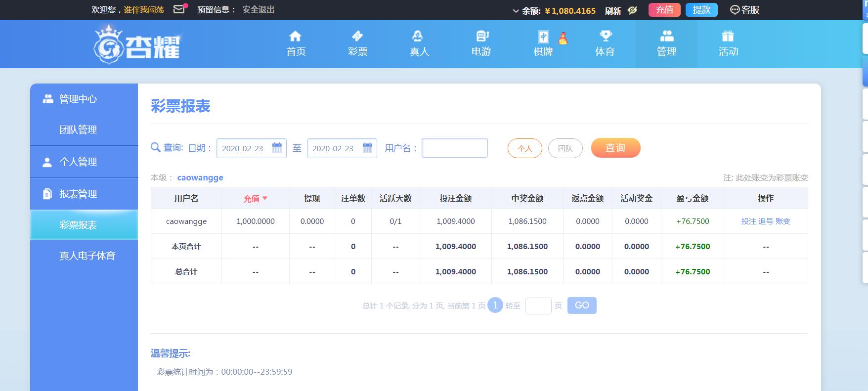Open 追号 chase records for caowangge
Viewport: 868px width, 391px height.
tap(766, 221)
